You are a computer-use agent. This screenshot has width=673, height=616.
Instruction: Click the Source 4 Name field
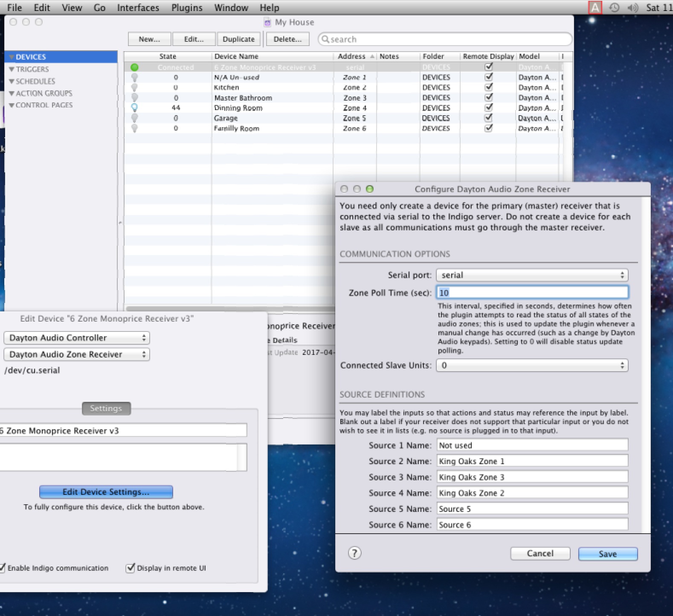point(532,493)
